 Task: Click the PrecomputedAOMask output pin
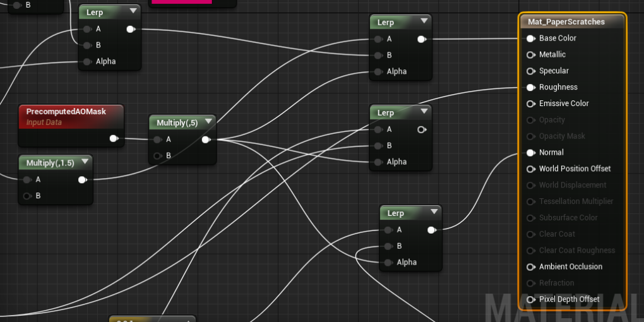[114, 139]
